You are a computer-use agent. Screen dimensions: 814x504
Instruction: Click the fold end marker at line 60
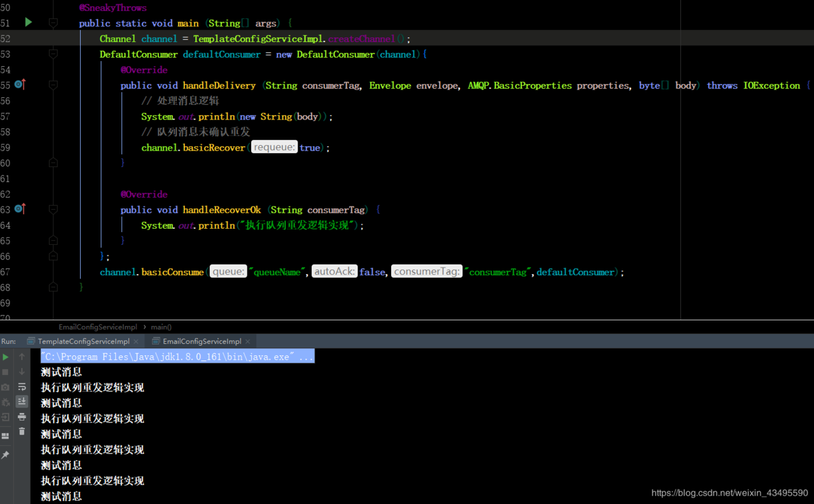tap(53, 163)
